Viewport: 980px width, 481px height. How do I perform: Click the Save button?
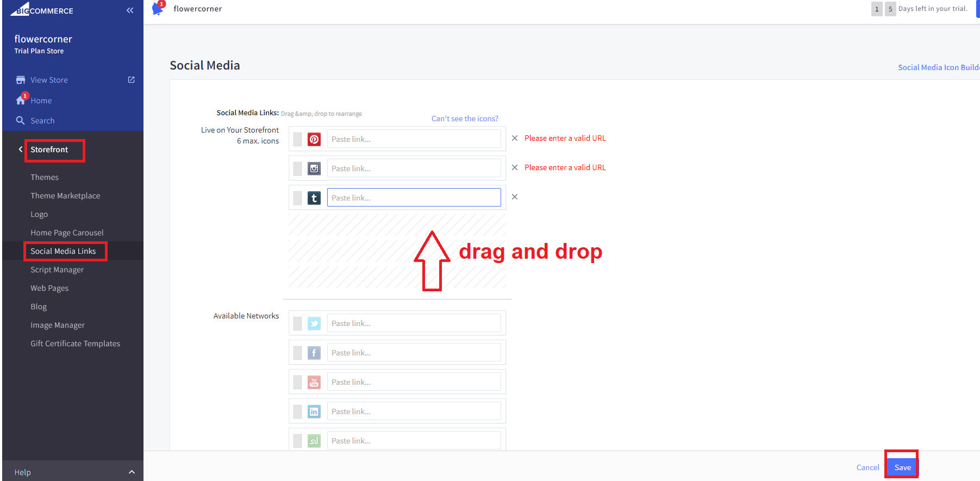(x=902, y=467)
